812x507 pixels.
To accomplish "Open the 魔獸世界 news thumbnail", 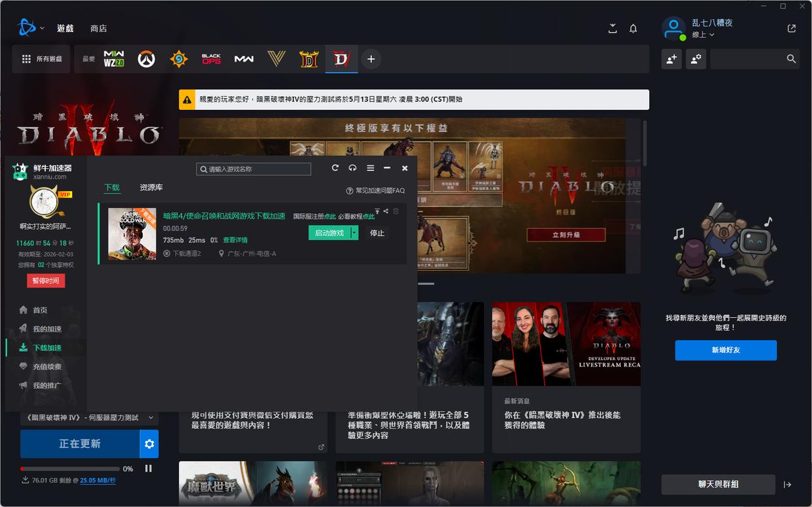I will tap(252, 483).
